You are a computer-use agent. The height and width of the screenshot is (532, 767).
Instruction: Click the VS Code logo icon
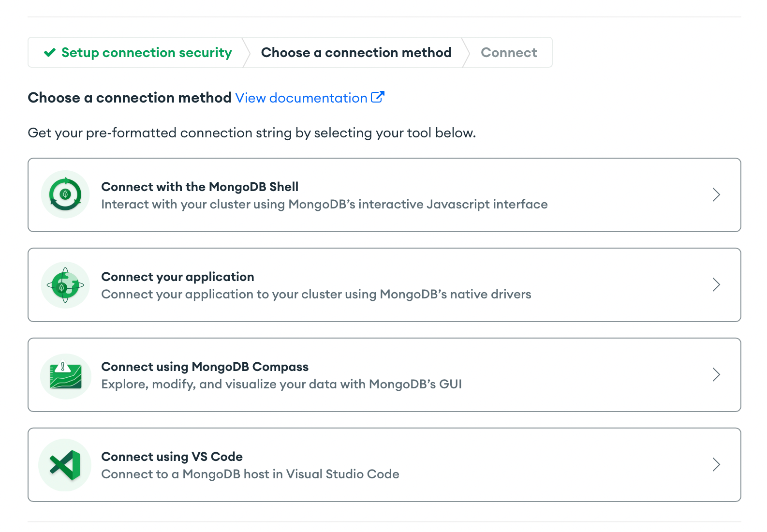[65, 465]
